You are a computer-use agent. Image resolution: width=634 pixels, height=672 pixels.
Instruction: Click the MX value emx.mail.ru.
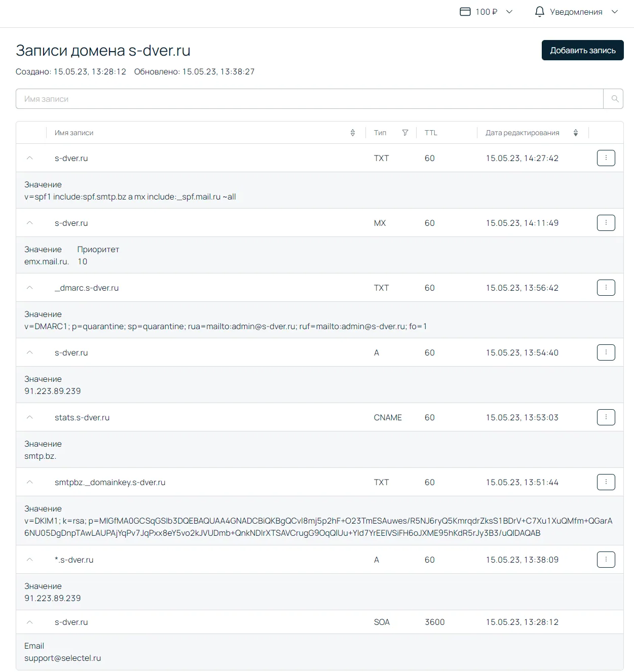tap(47, 261)
